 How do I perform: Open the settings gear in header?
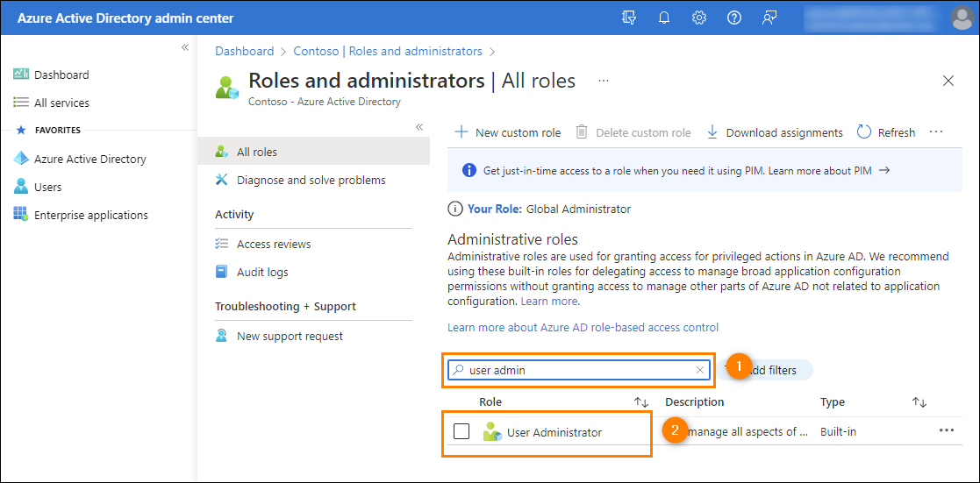coord(698,18)
